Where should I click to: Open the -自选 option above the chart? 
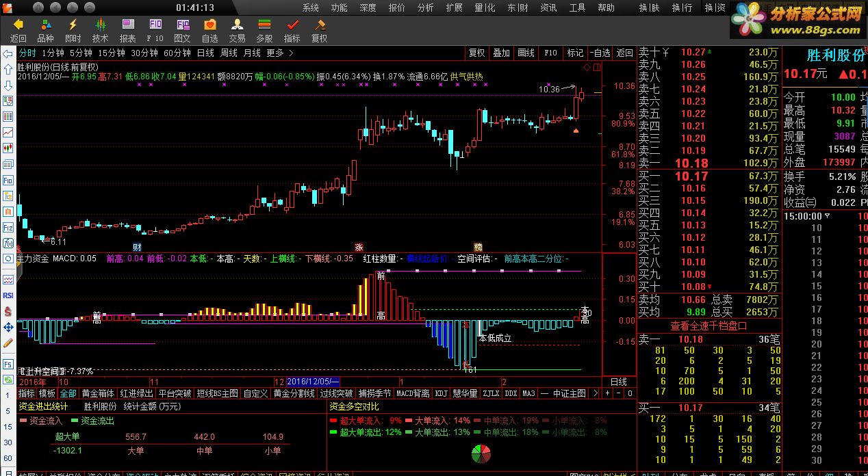[x=599, y=53]
